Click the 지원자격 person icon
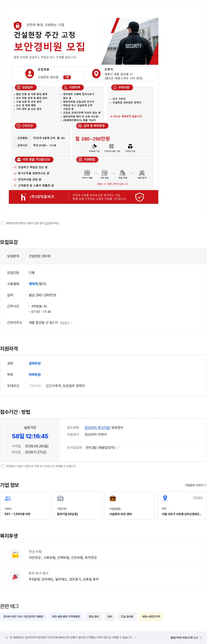This screenshot has height=644, width=207. click(66, 87)
